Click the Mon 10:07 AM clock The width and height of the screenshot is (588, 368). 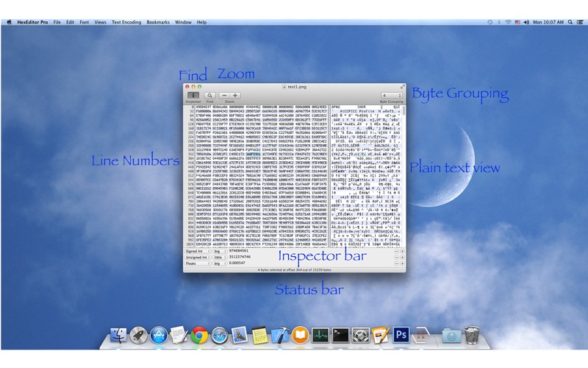pyautogui.click(x=548, y=22)
